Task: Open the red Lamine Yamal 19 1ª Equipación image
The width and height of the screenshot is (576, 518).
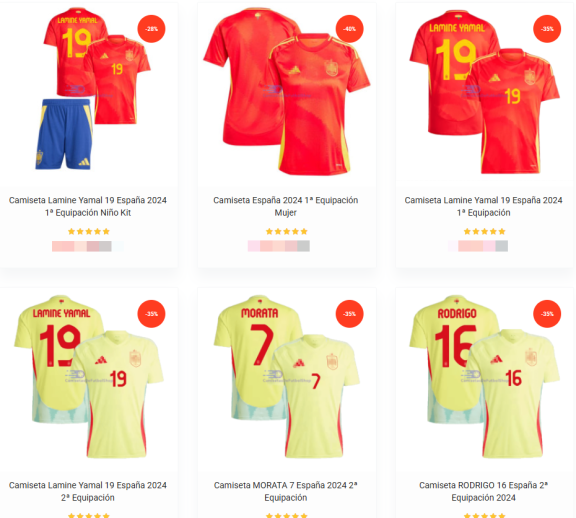Action: [484, 92]
